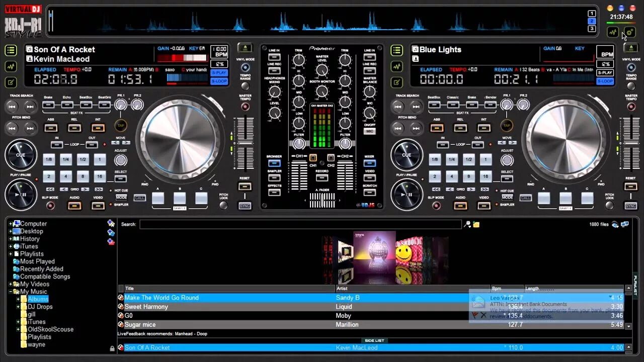Show Mixer panel via mixer button
Viewport: 644px width, 362px height.
[x=370, y=163]
